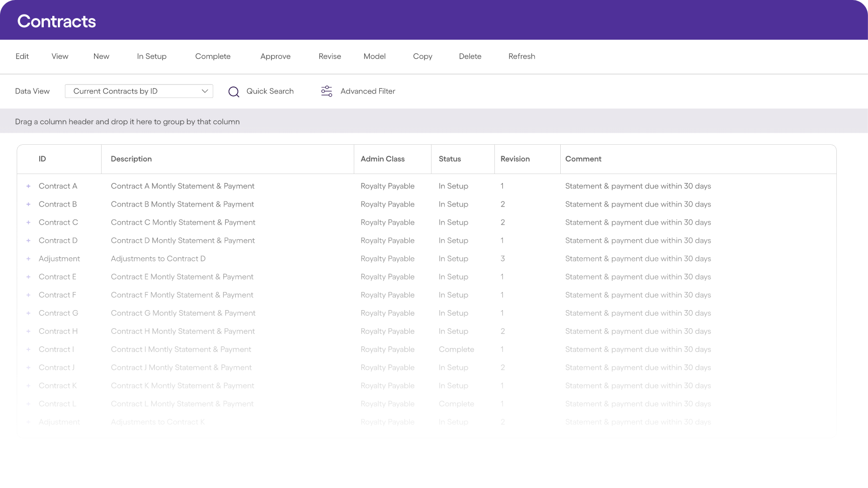Click Complete status of Contract L
868x488 pixels.
(456, 404)
